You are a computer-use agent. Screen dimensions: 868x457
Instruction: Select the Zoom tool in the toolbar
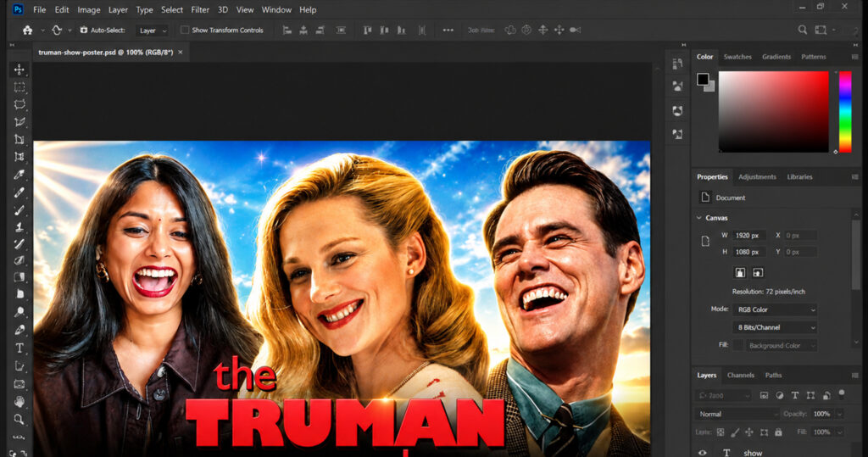coord(19,419)
